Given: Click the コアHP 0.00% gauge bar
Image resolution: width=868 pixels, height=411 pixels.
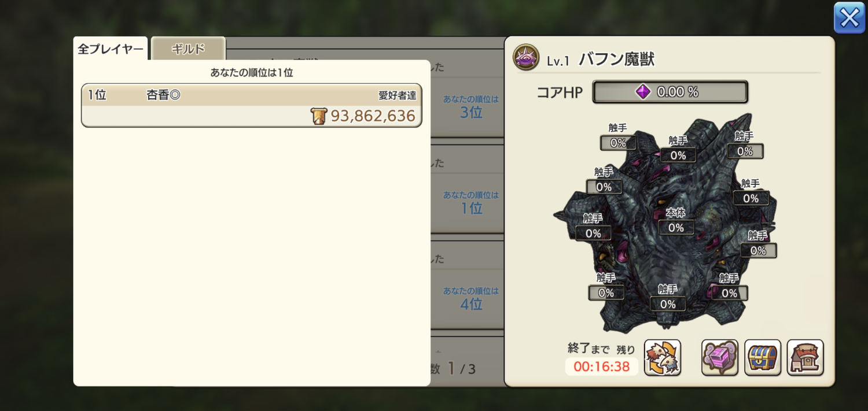Looking at the screenshot, I should click(670, 92).
